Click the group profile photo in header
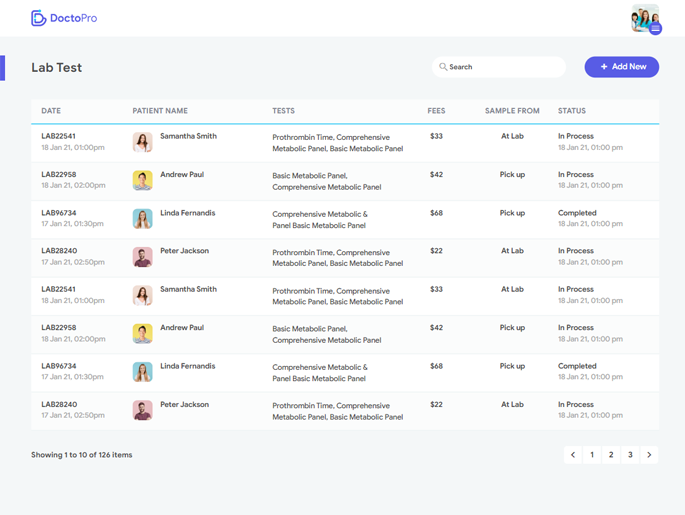This screenshot has height=515, width=685. coord(645,18)
